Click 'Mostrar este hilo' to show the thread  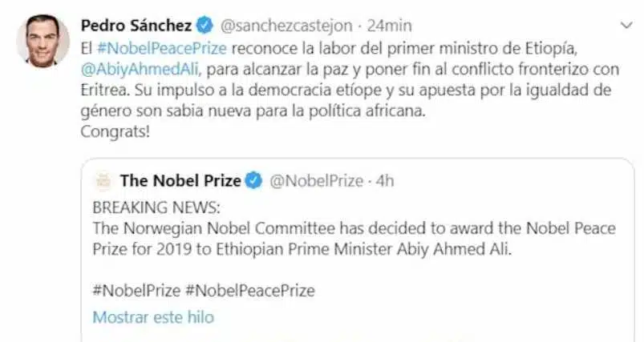coord(153,317)
